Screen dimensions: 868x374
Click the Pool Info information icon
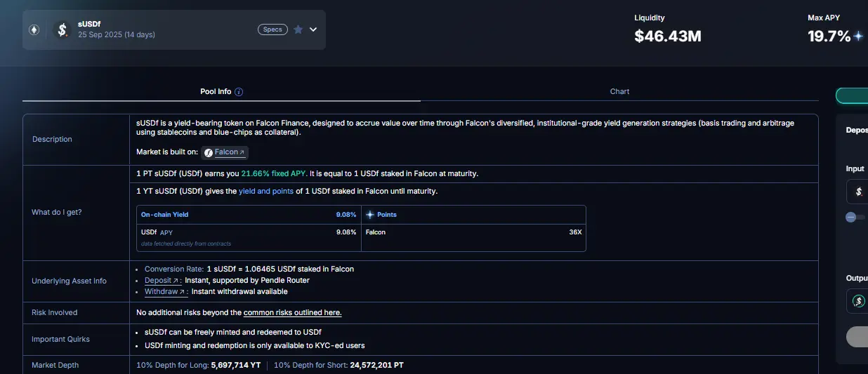pyautogui.click(x=239, y=92)
